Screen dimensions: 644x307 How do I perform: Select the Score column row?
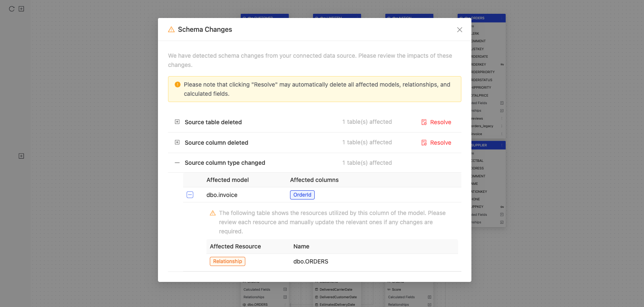point(409,289)
